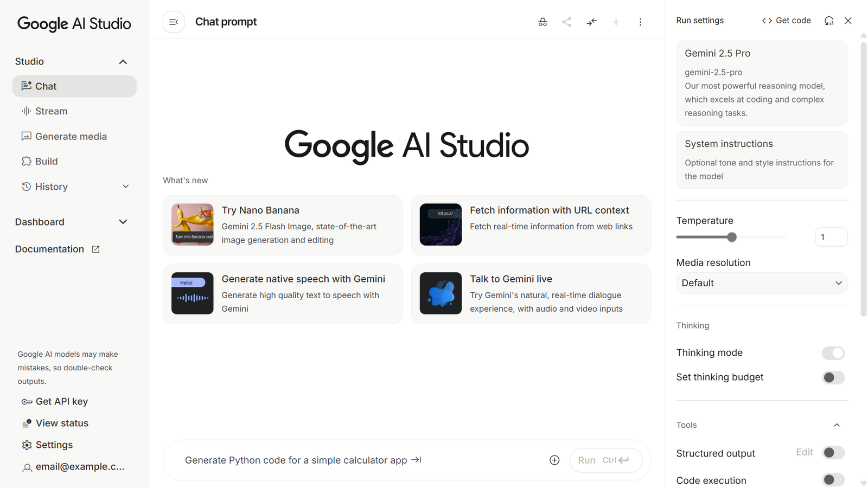Click the Temperature value input field

[x=831, y=237]
